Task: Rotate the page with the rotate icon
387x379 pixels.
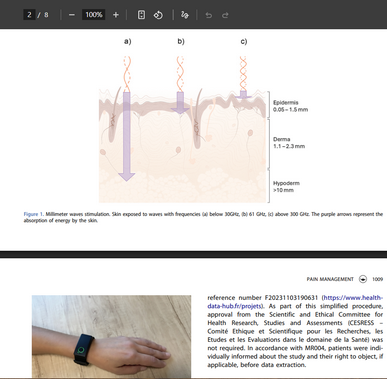Action: click(158, 15)
